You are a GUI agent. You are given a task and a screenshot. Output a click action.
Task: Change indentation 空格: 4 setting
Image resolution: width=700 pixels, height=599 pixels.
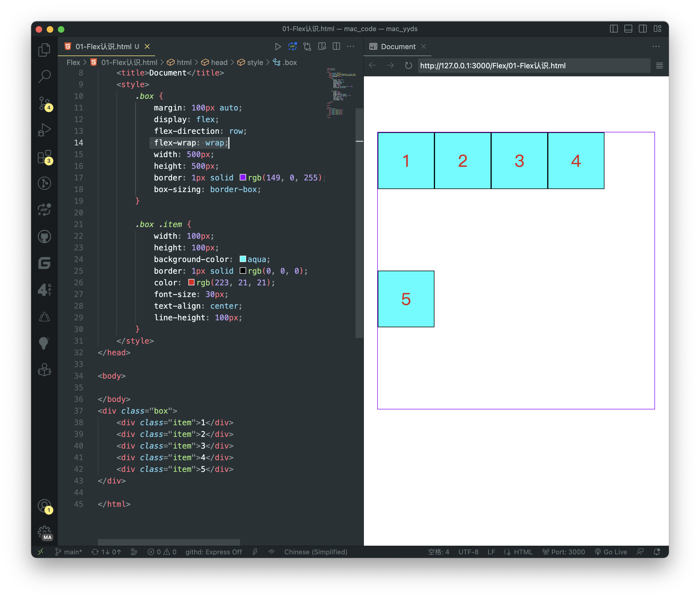point(439,552)
